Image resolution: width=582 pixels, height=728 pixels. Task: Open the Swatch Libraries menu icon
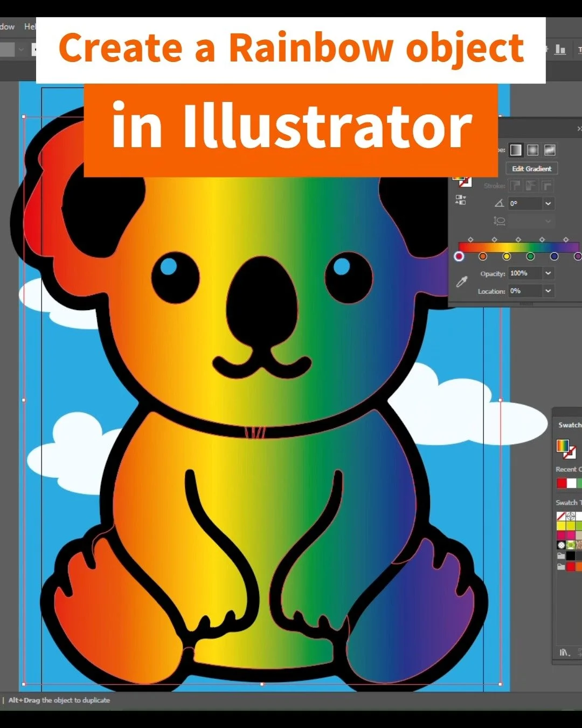click(564, 653)
